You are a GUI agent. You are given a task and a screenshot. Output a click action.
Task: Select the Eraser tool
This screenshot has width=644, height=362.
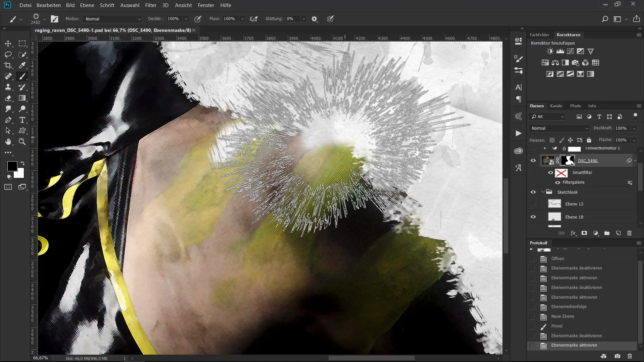8,98
